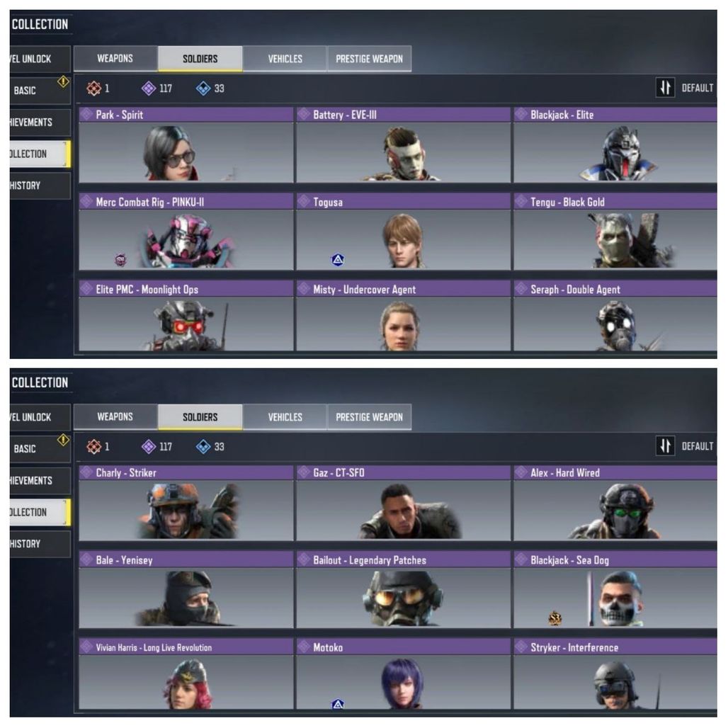Select the HISTORY sidebar item in top panel
Screen dimensions: 728x728
coord(40,186)
